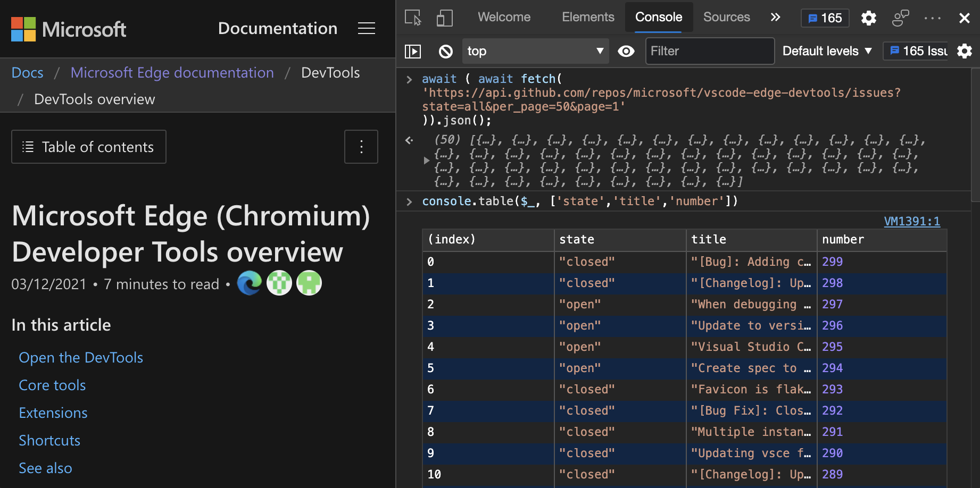The width and height of the screenshot is (980, 488).
Task: Focus the console Filter field
Action: (x=710, y=51)
